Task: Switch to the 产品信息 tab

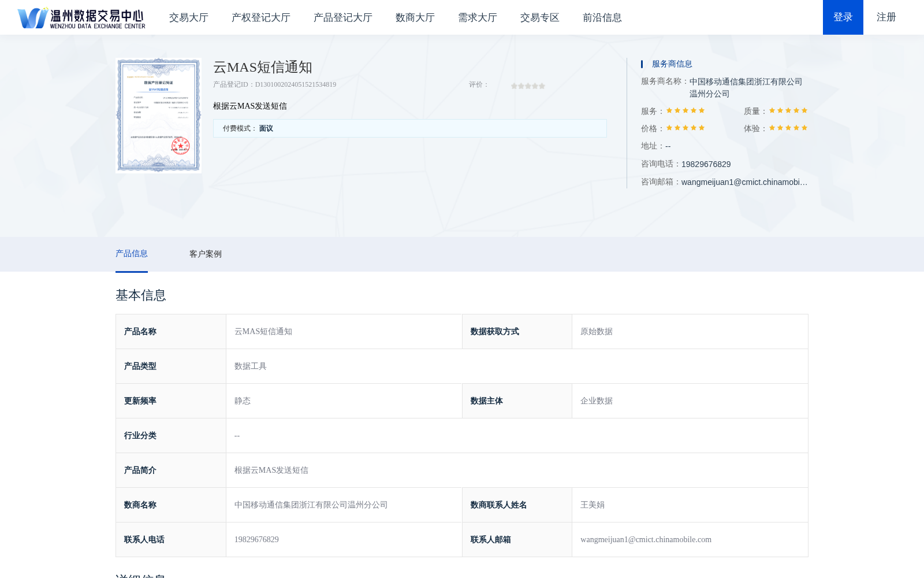Action: coord(132,254)
